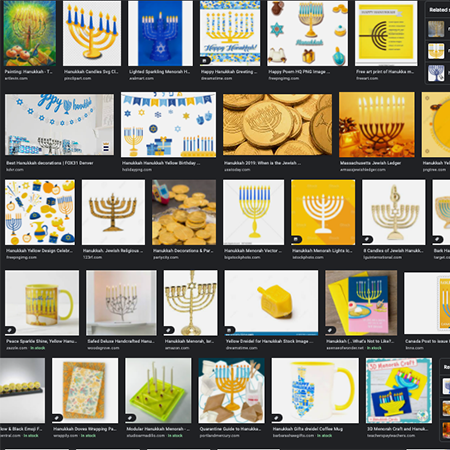Click product tag badge on Peace Sparkle Shine mug
Viewport: 450px width, 450px height.
[x=11, y=330]
